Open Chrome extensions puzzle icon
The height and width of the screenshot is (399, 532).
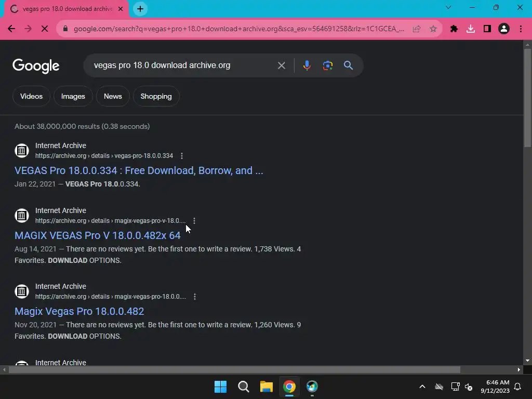454,29
